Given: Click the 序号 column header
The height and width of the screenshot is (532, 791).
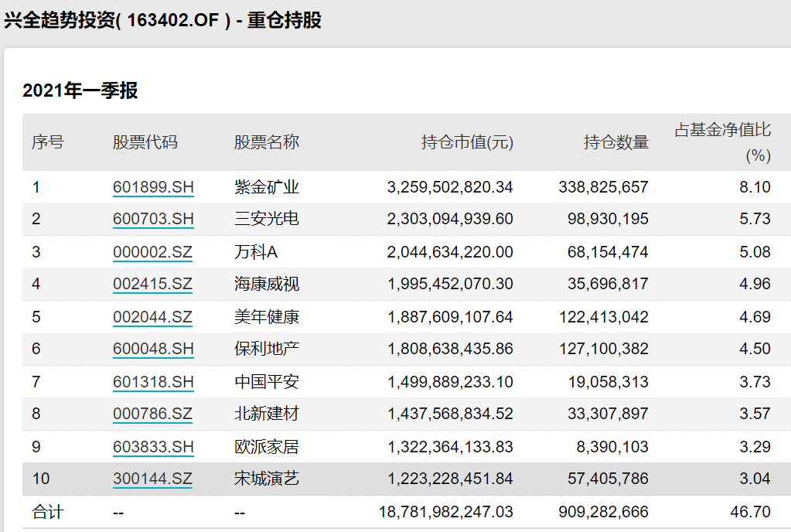Looking at the screenshot, I should point(48,142).
